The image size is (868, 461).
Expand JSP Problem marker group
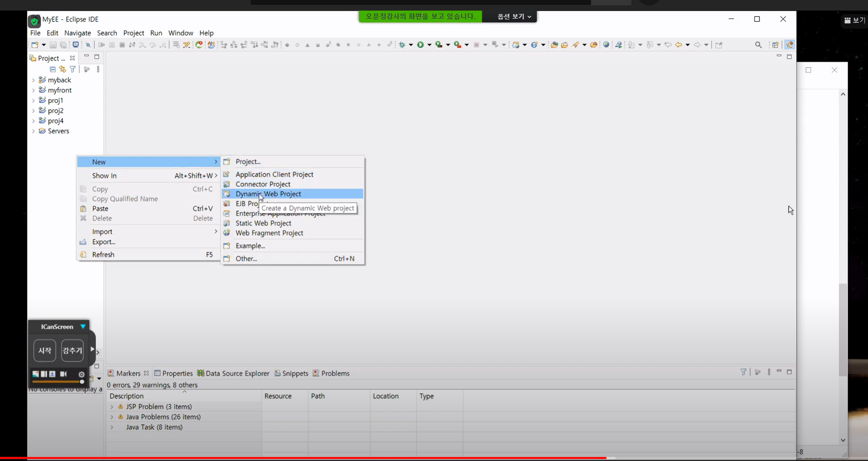(112, 407)
